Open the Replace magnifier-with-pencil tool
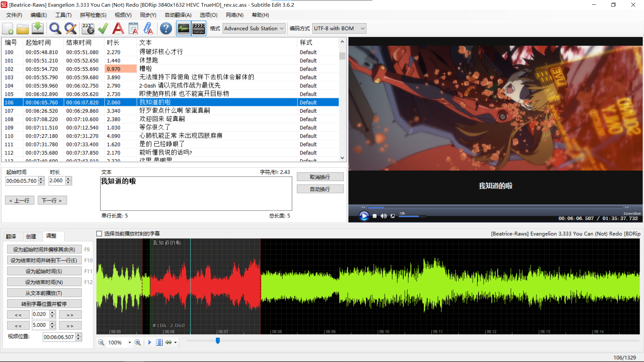The image size is (644, 362). point(70,28)
